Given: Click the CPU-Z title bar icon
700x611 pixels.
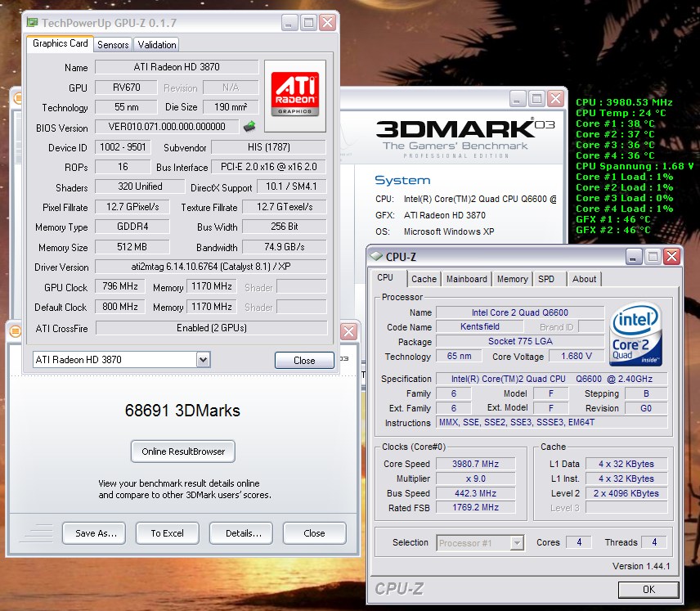Looking at the screenshot, I should (x=376, y=256).
